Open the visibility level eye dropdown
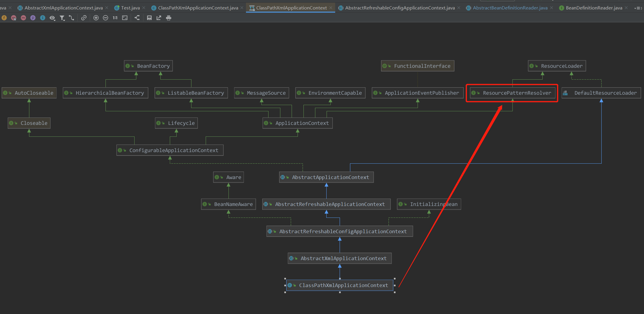Screen dimensions: 644x314 (x=52, y=18)
